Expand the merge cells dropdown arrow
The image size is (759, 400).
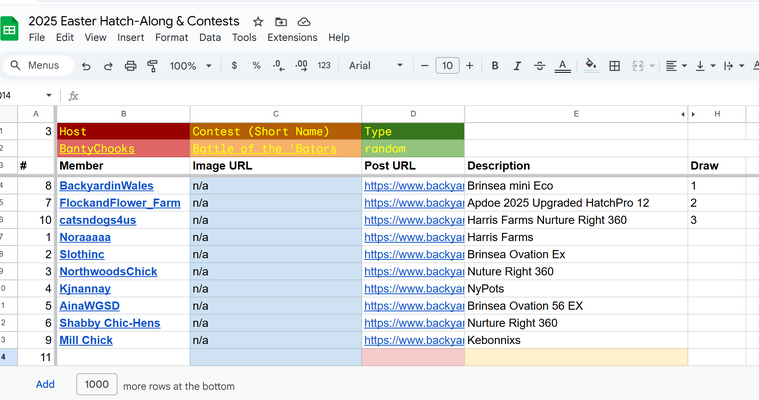click(652, 66)
